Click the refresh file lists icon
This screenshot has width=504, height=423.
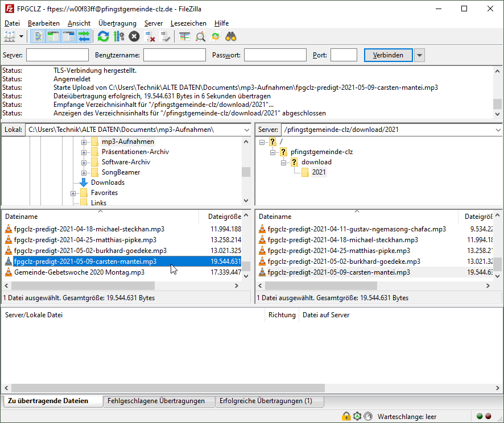coord(103,36)
